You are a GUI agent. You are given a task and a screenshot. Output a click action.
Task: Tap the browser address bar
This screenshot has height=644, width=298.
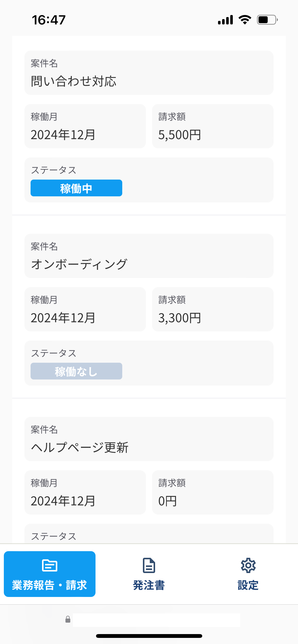[156, 620]
